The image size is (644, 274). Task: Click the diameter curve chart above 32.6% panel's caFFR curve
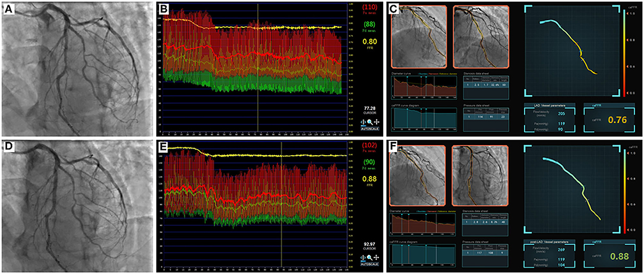[x=424, y=87]
